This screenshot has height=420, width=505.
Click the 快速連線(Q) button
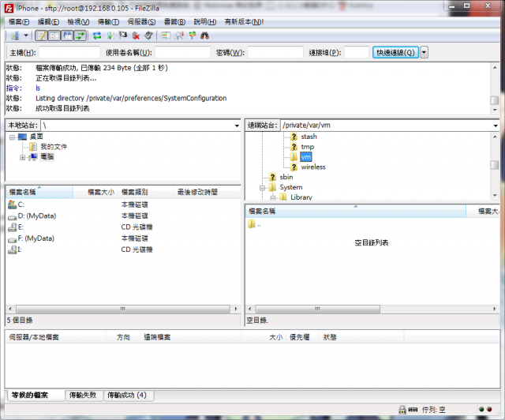pyautogui.click(x=395, y=53)
